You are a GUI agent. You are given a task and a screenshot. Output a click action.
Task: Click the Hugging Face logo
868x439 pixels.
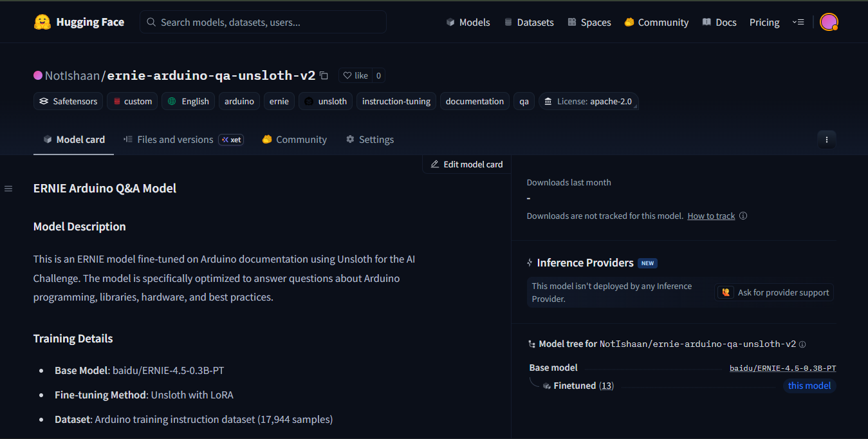[78, 22]
